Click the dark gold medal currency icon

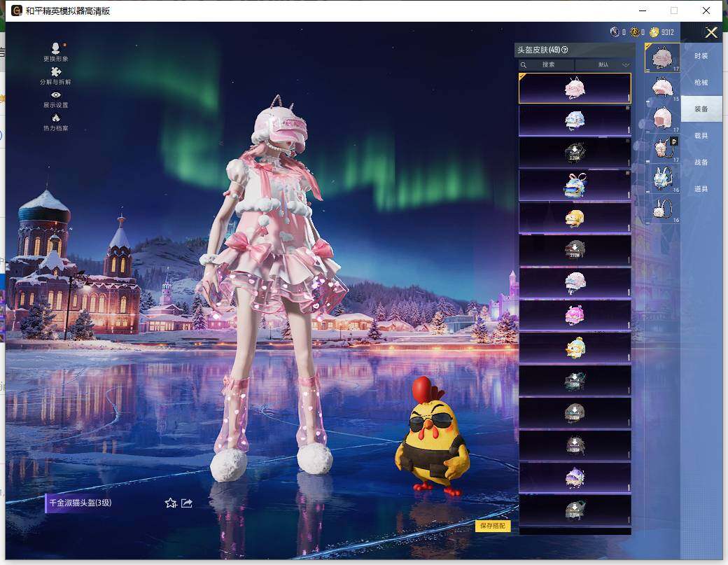635,32
